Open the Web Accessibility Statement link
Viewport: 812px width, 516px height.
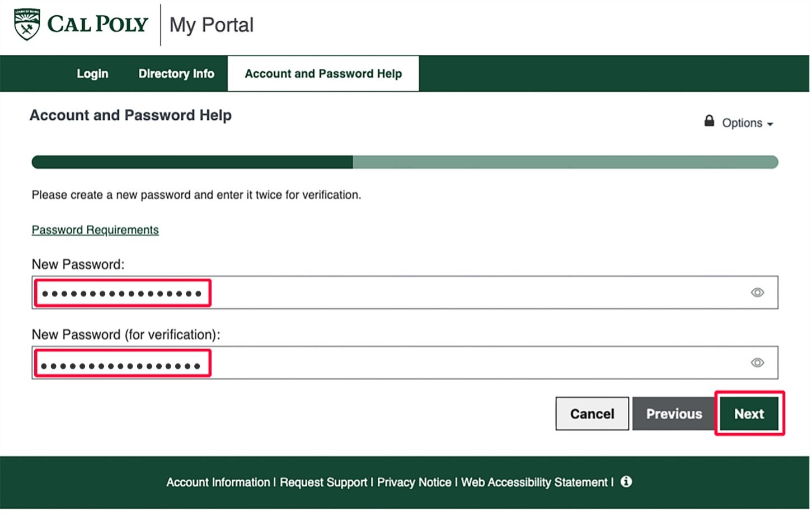click(x=535, y=483)
